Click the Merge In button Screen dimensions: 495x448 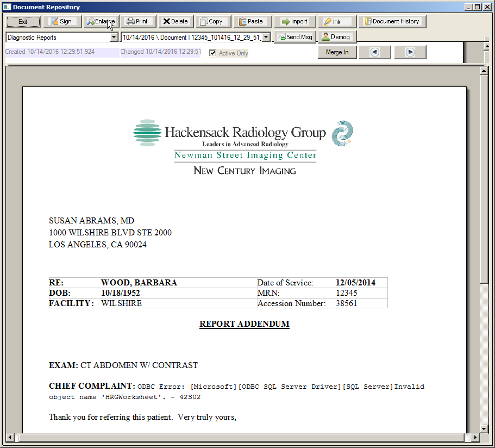(x=337, y=52)
